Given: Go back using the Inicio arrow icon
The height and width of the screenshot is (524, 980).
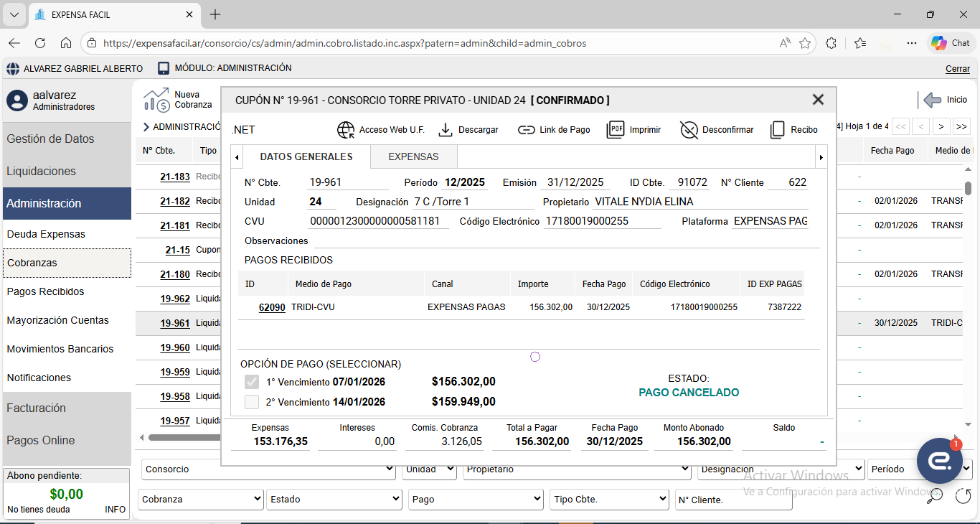Looking at the screenshot, I should [932, 100].
